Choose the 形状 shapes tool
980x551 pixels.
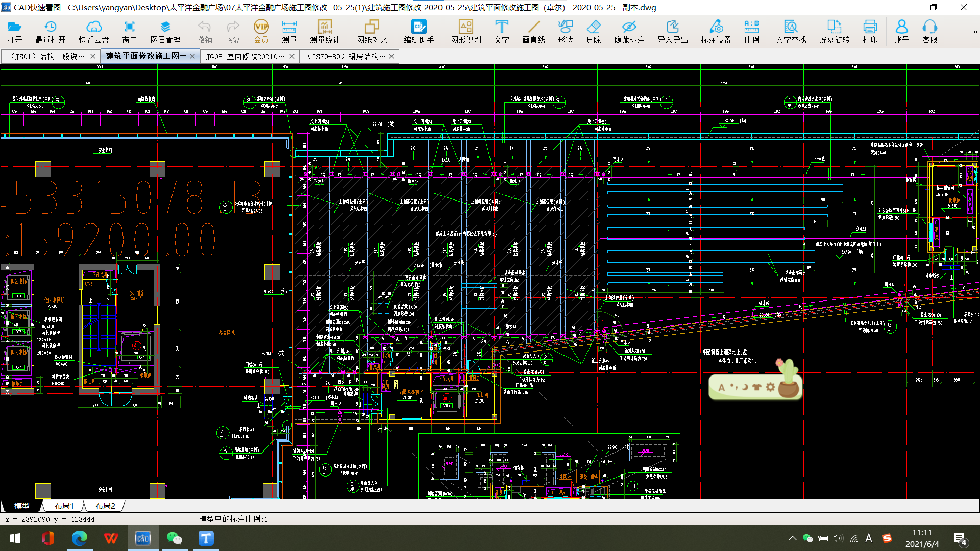[566, 32]
